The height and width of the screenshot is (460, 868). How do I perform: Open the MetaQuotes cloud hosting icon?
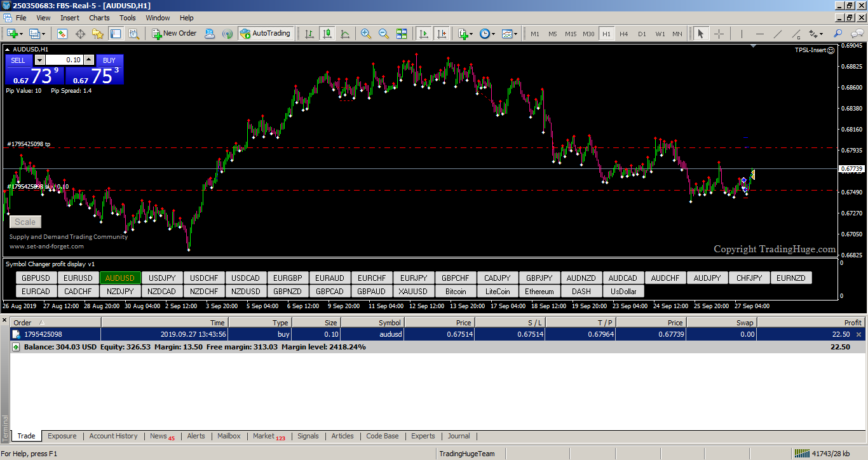[x=209, y=34]
